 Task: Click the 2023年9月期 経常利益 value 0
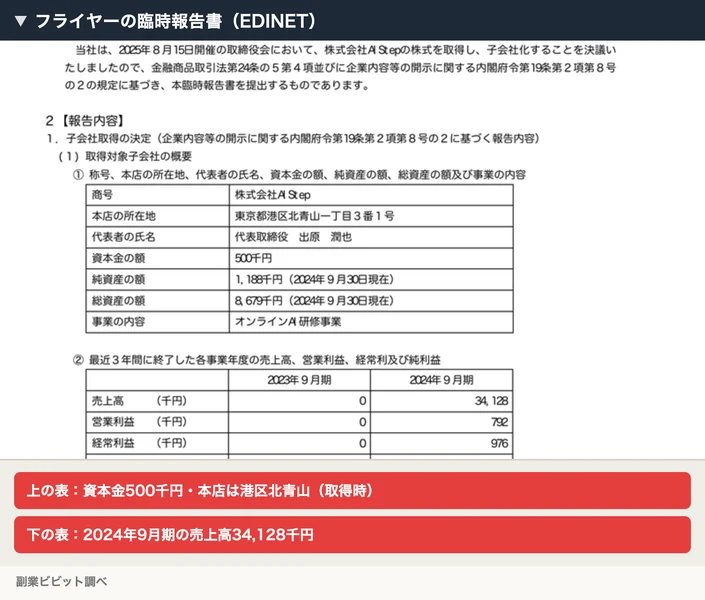[362, 443]
